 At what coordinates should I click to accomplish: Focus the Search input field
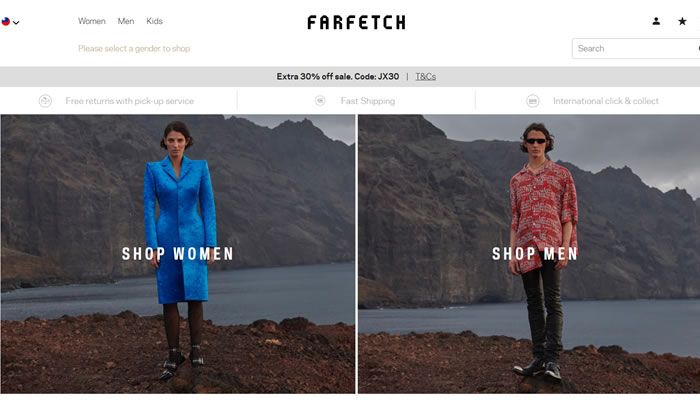coord(636,49)
